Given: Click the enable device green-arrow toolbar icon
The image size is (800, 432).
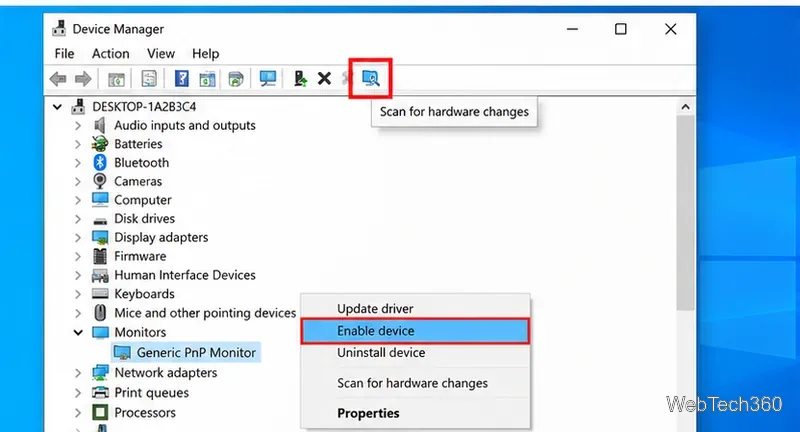Looking at the screenshot, I should 300,79.
